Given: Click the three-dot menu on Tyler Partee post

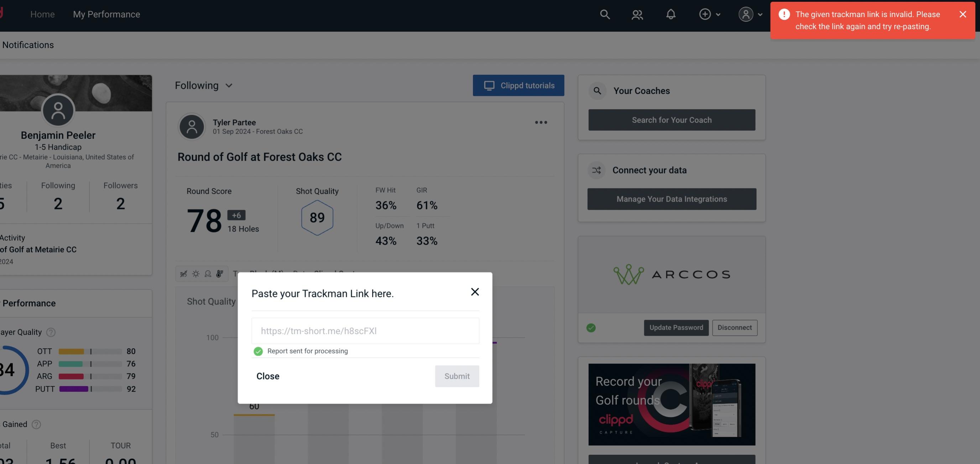Looking at the screenshot, I should point(541,122).
